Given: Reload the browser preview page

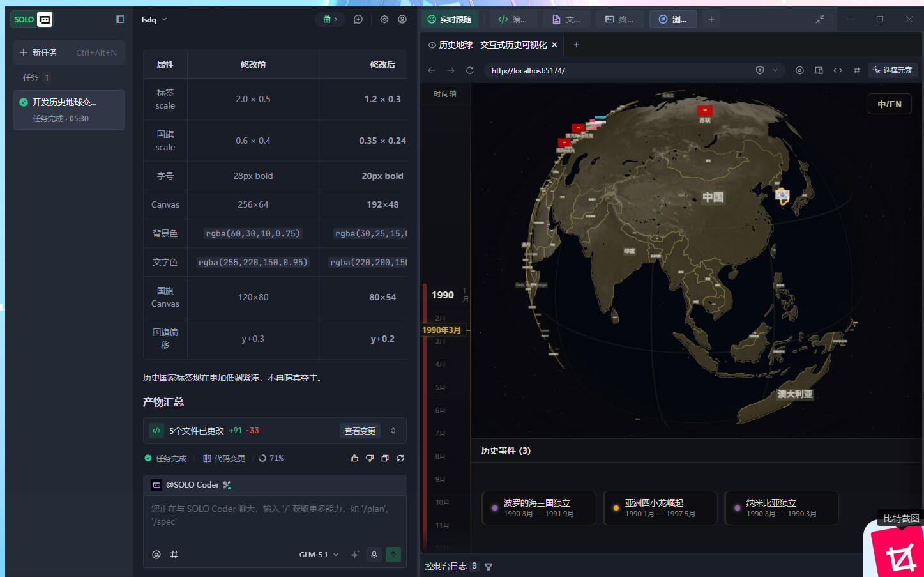Looking at the screenshot, I should click(470, 70).
